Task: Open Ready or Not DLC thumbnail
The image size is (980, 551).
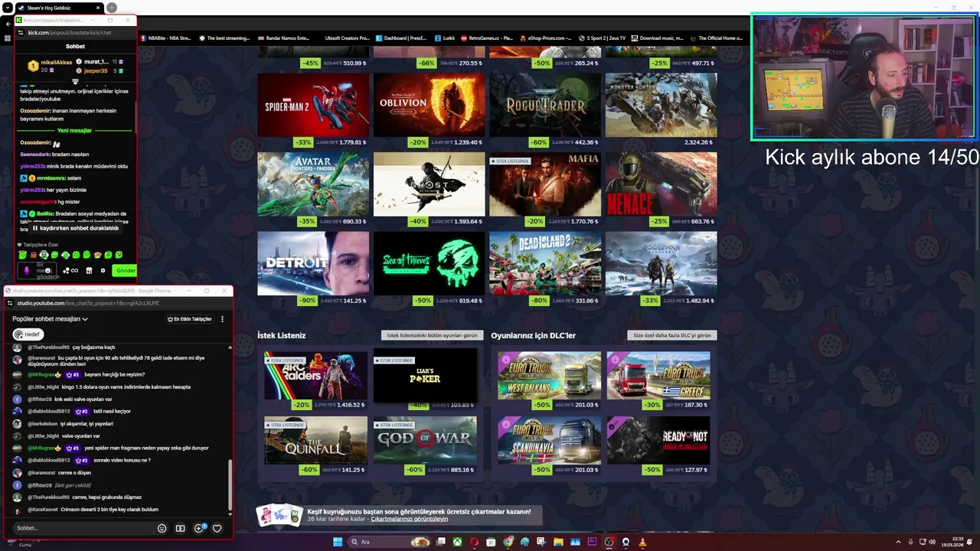Action: tap(658, 440)
